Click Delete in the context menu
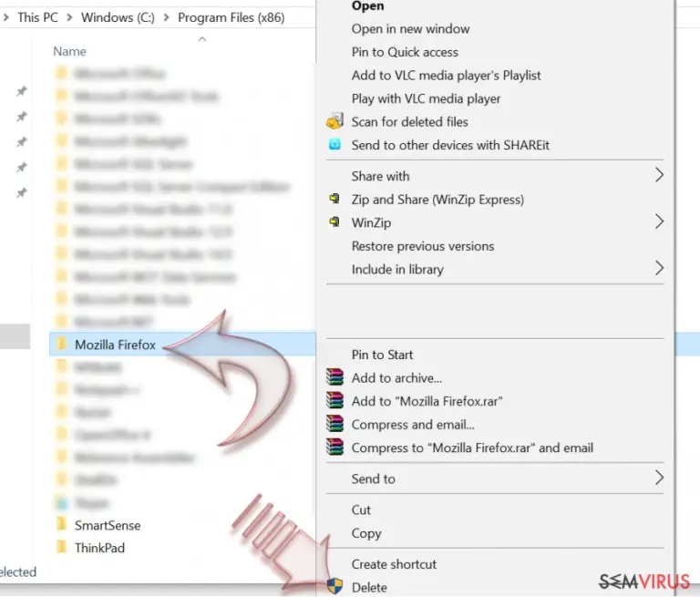 [369, 588]
